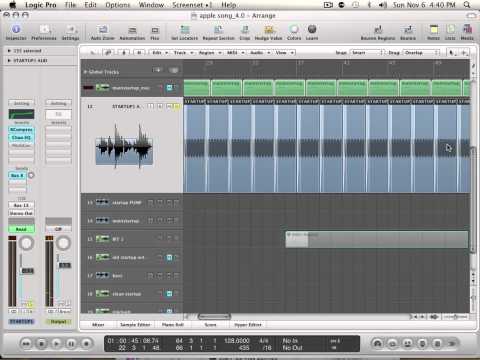Open the Window menu

click(x=151, y=5)
